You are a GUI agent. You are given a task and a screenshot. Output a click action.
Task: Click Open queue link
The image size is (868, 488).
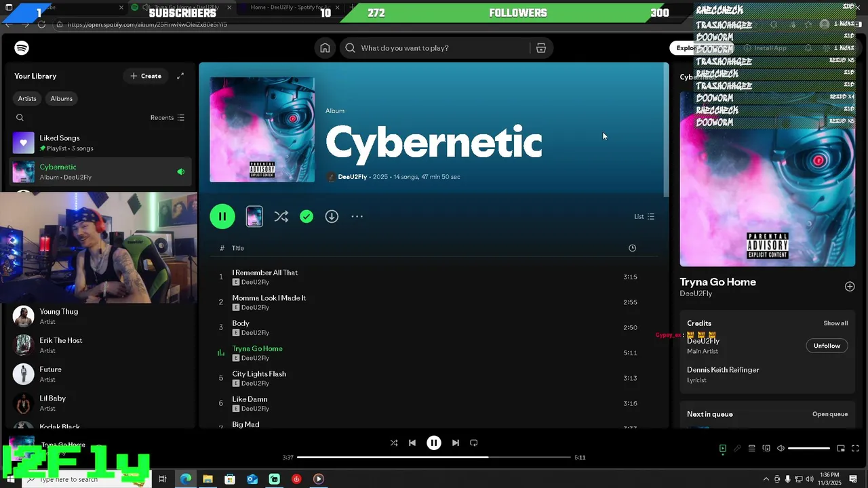point(830,414)
